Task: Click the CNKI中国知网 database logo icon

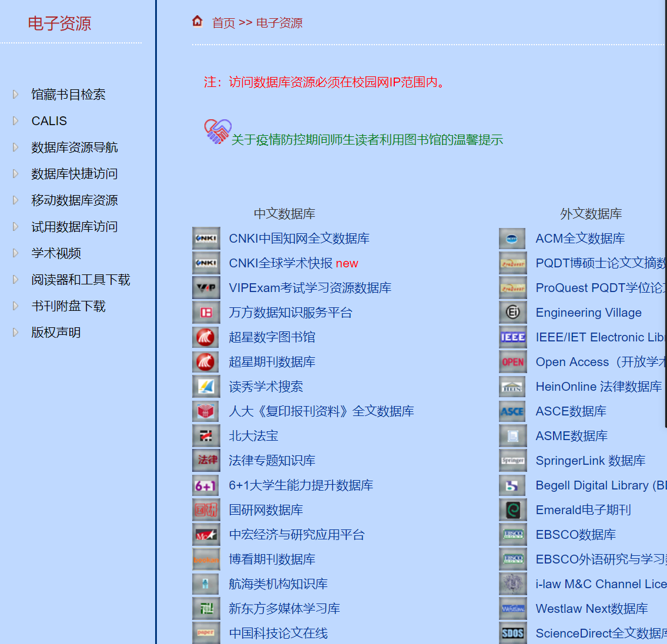Action: tap(206, 238)
